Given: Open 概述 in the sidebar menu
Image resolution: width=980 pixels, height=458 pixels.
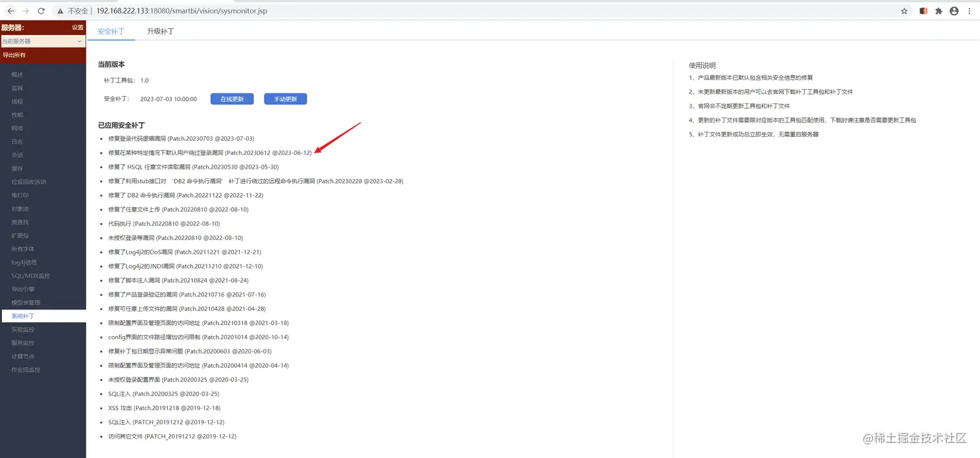Looking at the screenshot, I should pyautogui.click(x=17, y=75).
